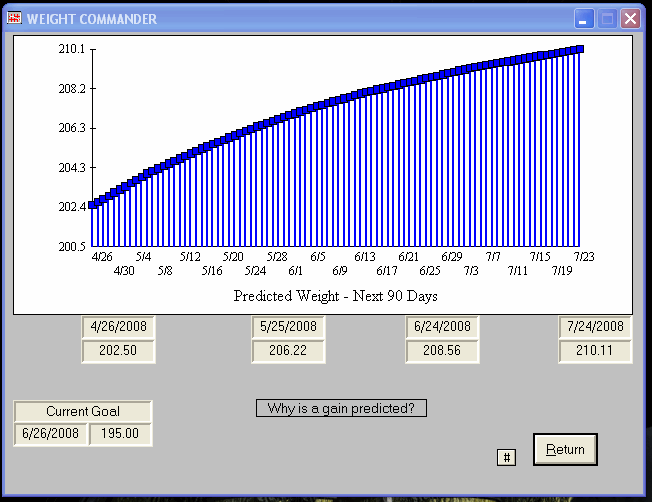Select the 7/24/2008 date field

tap(595, 327)
